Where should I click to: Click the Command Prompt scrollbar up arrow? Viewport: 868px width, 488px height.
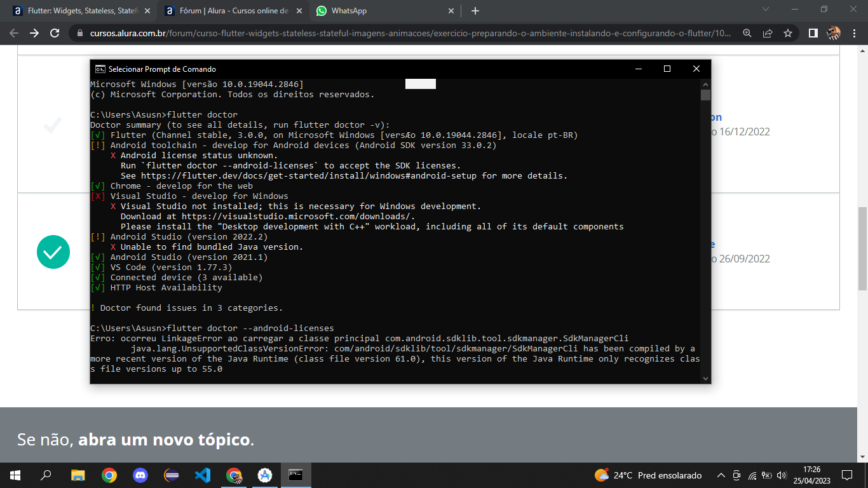[x=705, y=84]
